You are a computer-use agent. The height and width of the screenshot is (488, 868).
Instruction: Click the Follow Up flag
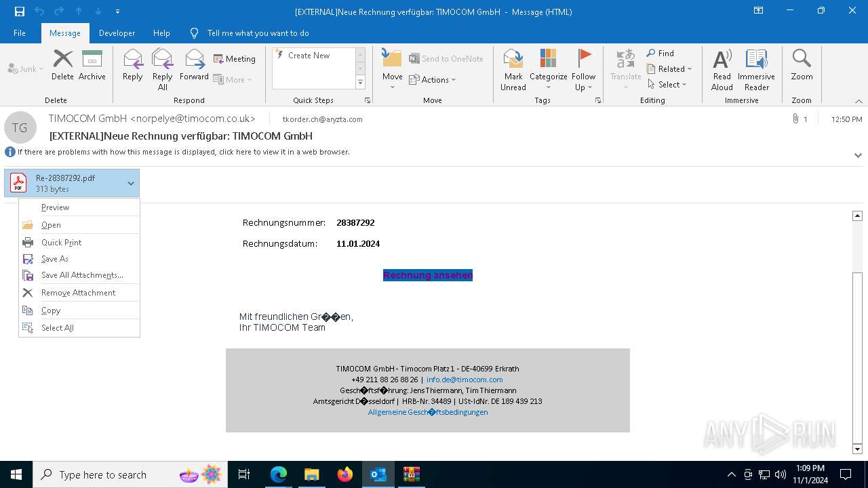click(x=583, y=69)
